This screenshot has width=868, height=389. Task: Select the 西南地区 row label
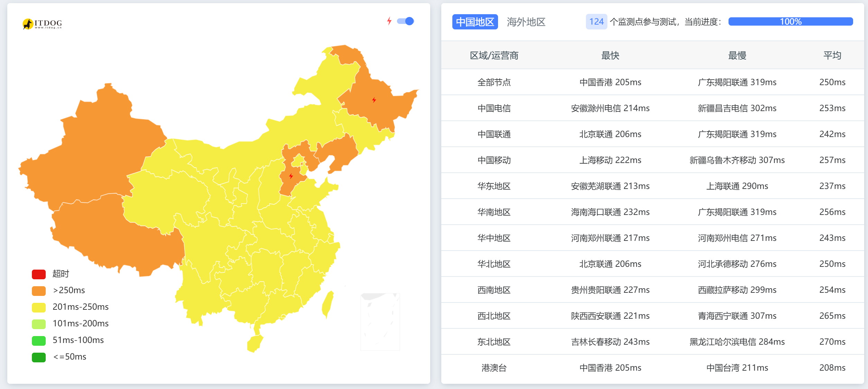coord(494,290)
